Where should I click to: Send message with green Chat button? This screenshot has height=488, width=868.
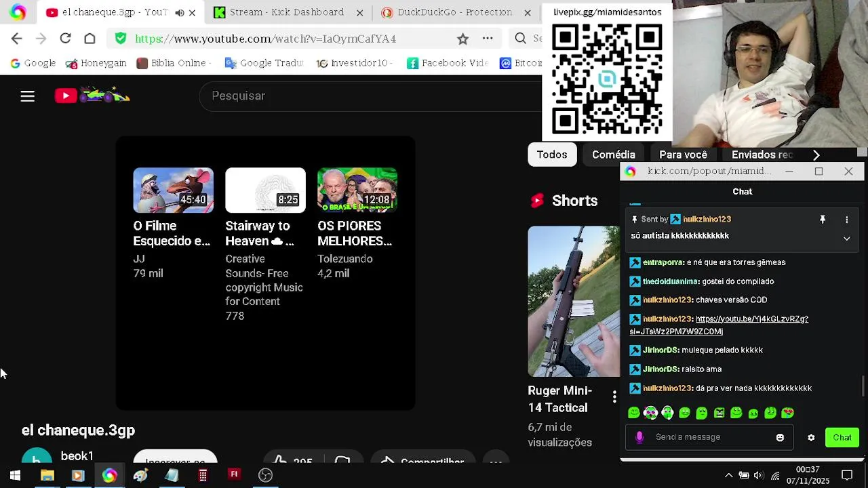pos(842,438)
